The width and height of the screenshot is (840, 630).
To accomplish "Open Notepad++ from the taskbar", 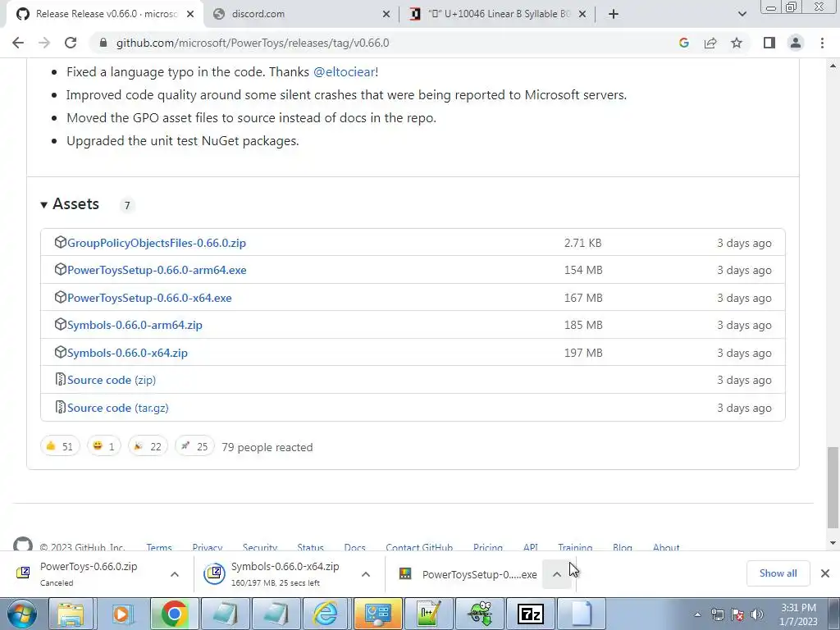I will tap(428, 614).
